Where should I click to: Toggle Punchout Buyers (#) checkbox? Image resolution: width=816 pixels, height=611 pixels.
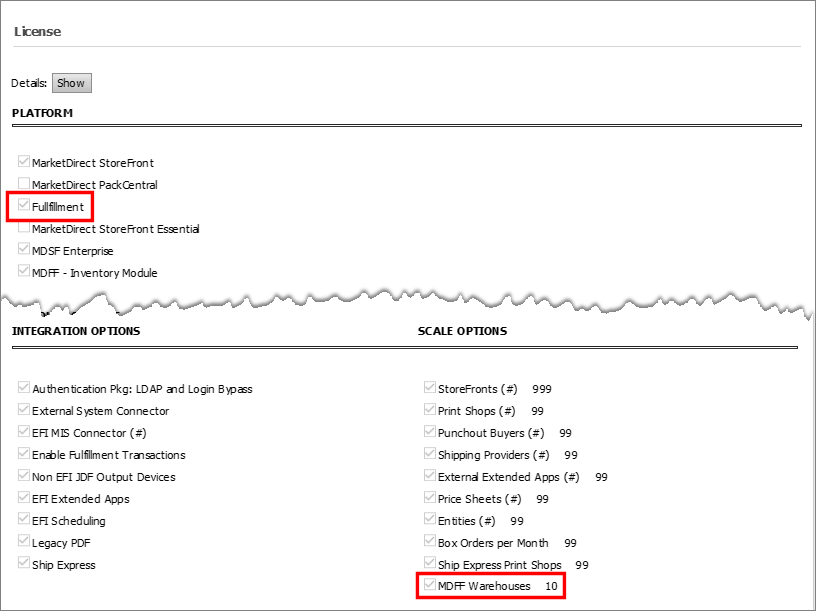click(x=429, y=431)
